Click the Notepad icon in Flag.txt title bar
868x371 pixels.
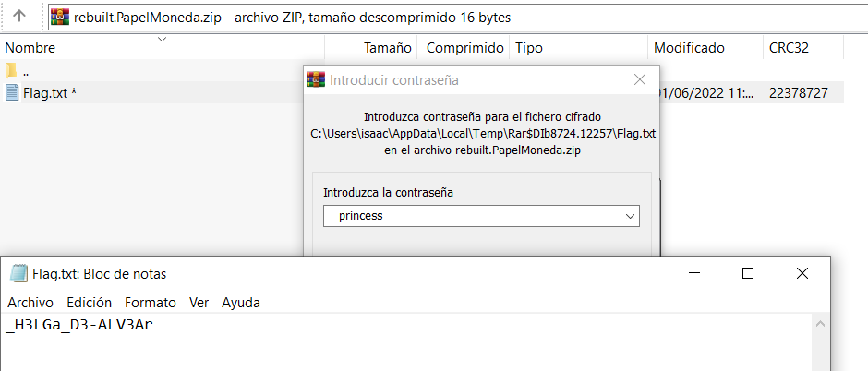(x=18, y=273)
